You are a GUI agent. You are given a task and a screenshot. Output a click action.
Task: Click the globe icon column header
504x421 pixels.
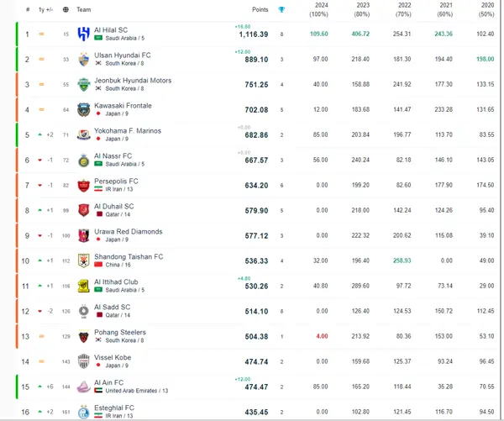click(66, 9)
